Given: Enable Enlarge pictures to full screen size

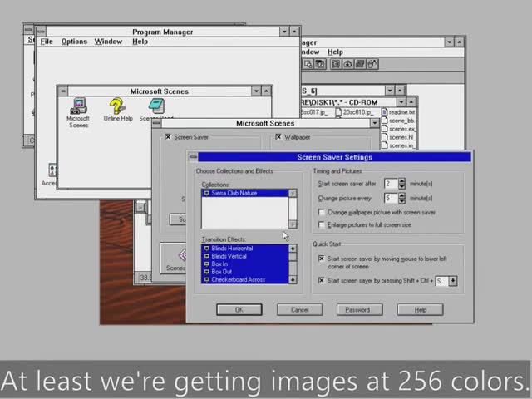Looking at the screenshot, I should tap(322, 224).
